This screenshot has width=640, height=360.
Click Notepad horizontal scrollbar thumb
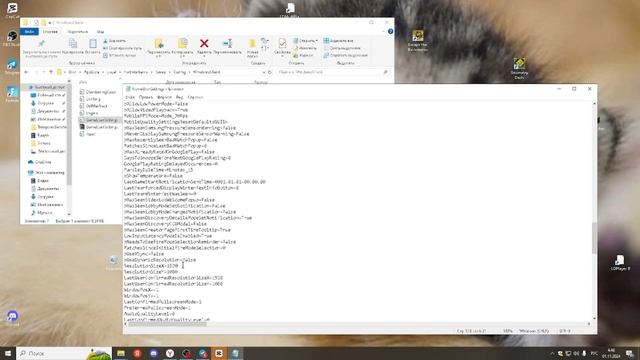[x=167, y=324]
